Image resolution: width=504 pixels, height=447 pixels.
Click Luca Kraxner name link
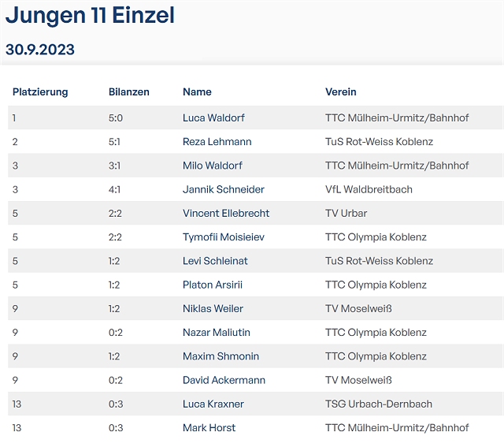(213, 404)
